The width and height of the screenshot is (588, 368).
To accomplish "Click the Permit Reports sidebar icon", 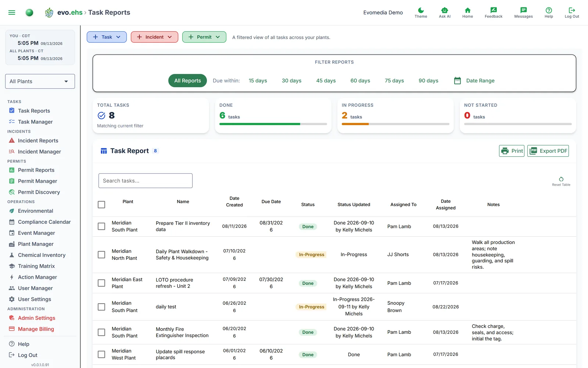I will (x=12, y=170).
